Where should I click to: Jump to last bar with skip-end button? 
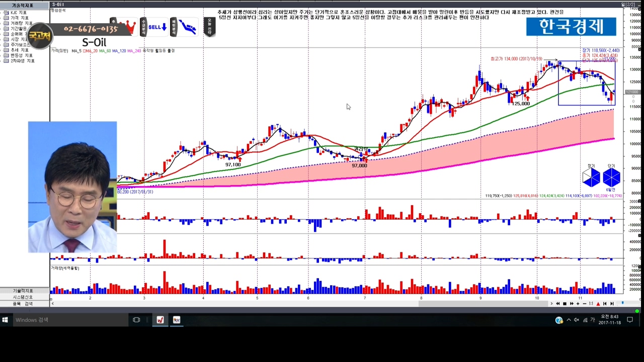coord(611,304)
